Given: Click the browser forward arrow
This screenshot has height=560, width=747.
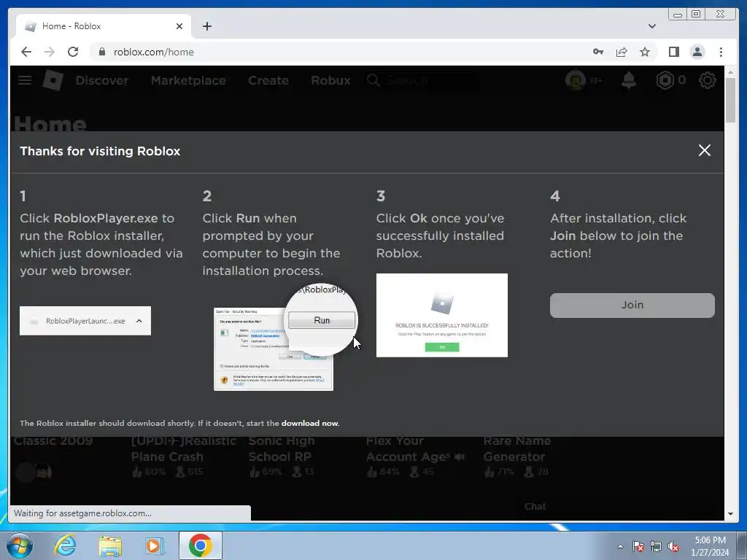Looking at the screenshot, I should [x=50, y=52].
